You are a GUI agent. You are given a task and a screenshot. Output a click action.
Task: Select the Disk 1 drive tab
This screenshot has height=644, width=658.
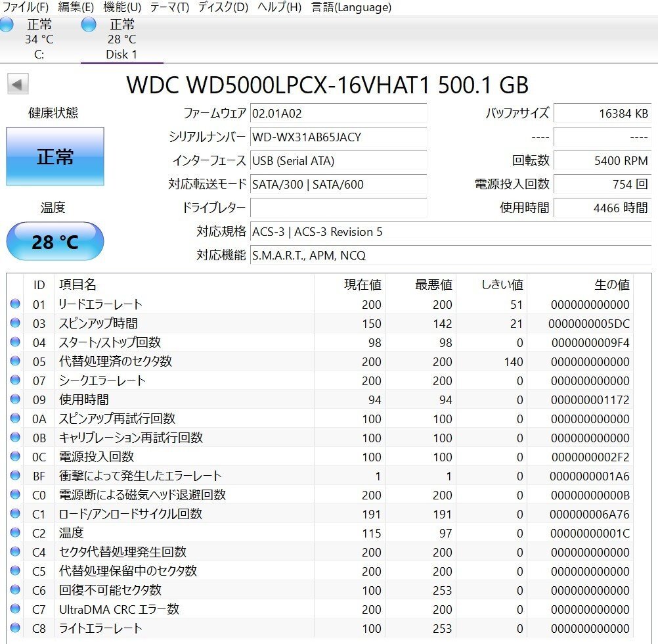[121, 39]
